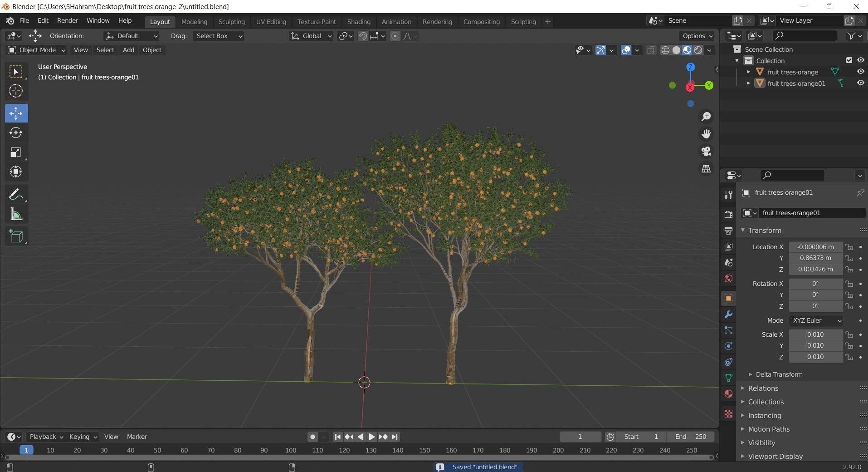
Task: Hide fruit trees-orange in viewport
Action: pos(860,72)
